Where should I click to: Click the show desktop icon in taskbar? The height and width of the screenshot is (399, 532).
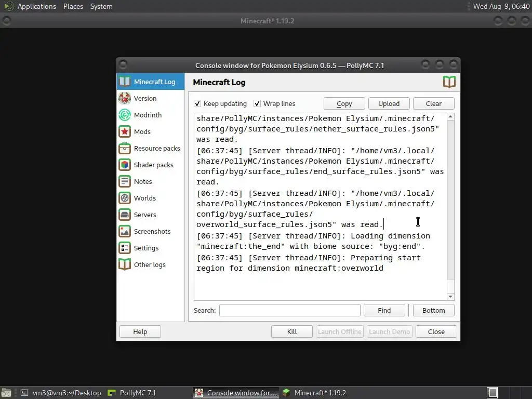(x=6, y=393)
